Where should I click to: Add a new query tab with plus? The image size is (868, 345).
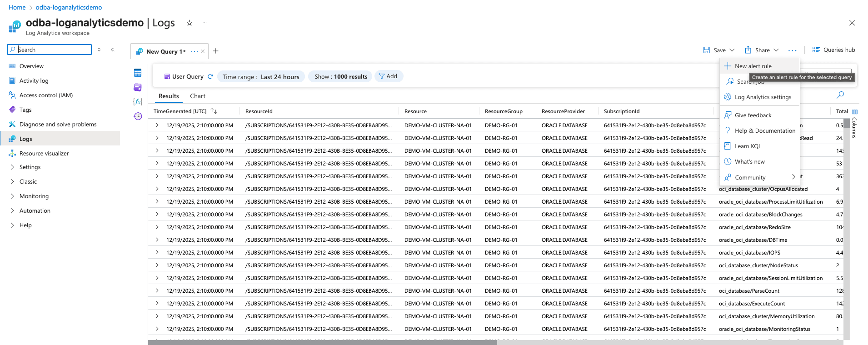point(216,51)
